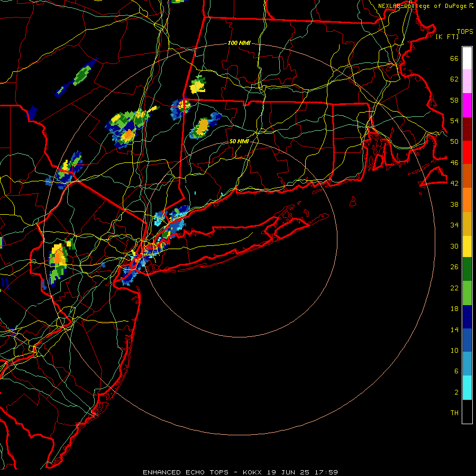Viewport: 476px width, 476px height.
Task: Click the 50 value on the legend scale
Action: click(454, 142)
